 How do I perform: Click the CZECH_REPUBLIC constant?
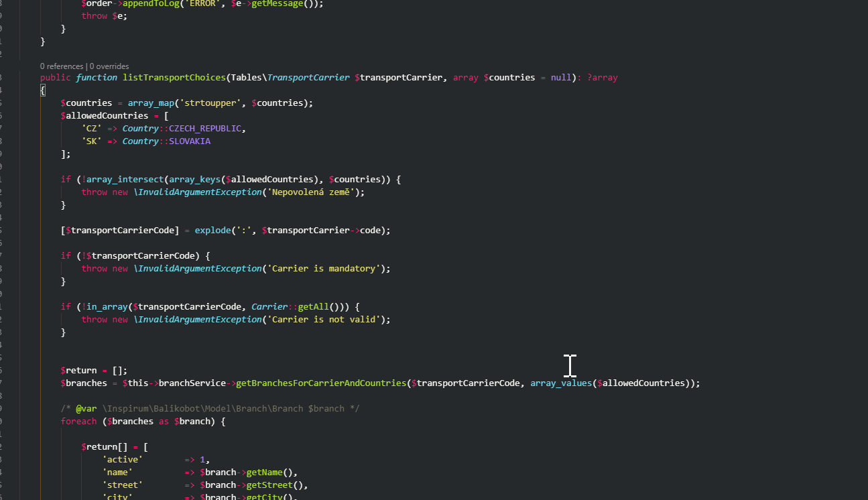[205, 129]
